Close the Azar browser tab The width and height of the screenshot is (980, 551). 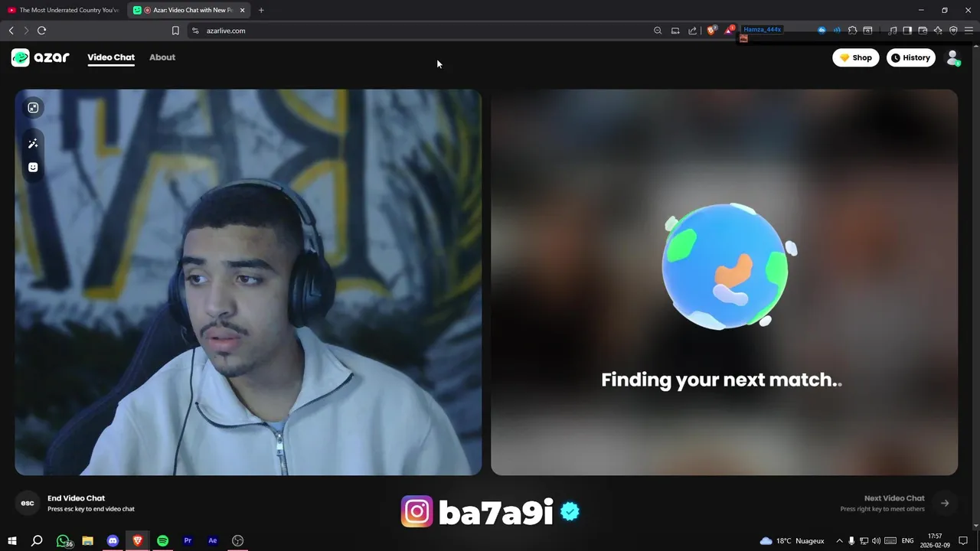coord(243,10)
